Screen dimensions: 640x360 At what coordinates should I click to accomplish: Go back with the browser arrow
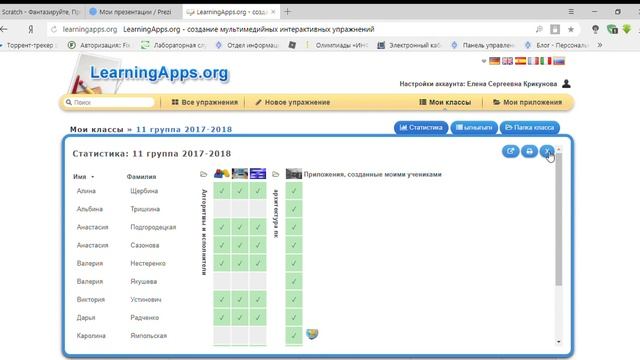4,29
